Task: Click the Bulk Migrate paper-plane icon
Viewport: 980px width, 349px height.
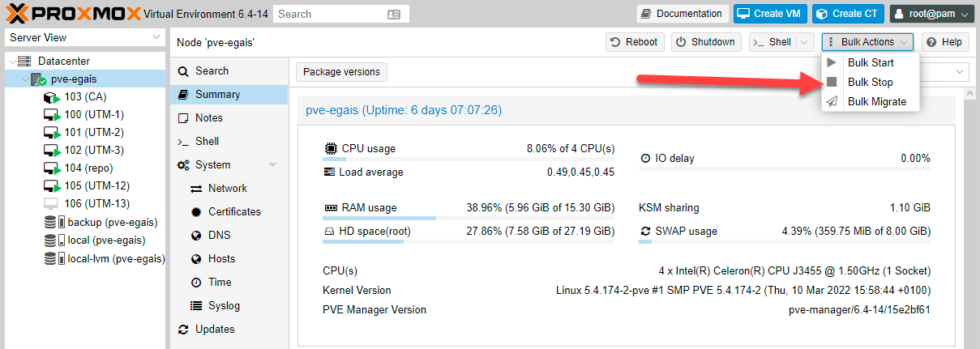Action: coord(832,101)
